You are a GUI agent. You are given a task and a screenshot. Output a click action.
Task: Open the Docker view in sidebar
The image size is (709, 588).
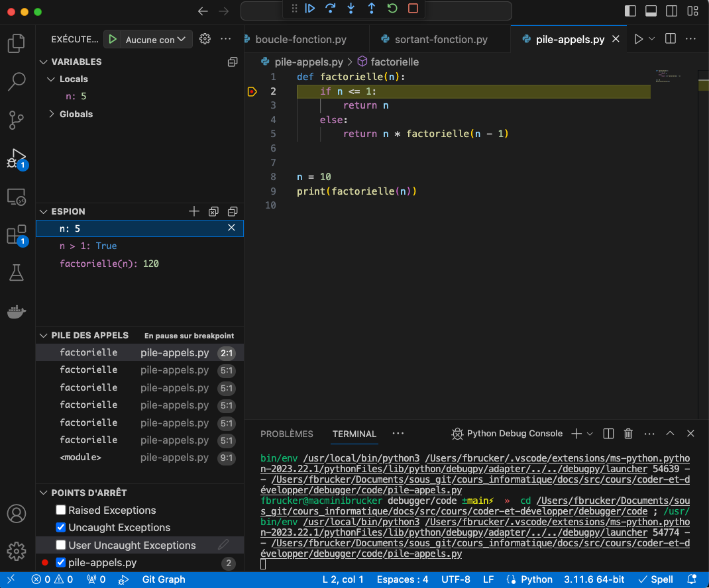pyautogui.click(x=16, y=312)
